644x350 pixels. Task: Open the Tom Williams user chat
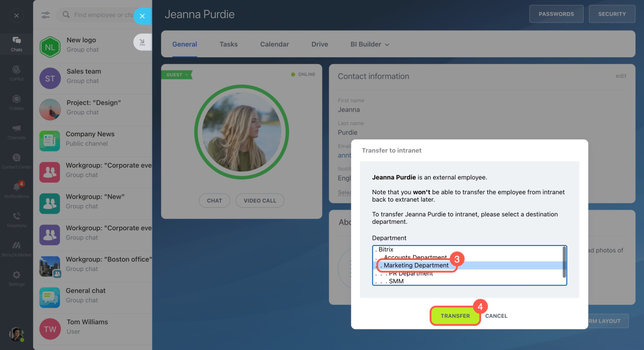[93, 329]
